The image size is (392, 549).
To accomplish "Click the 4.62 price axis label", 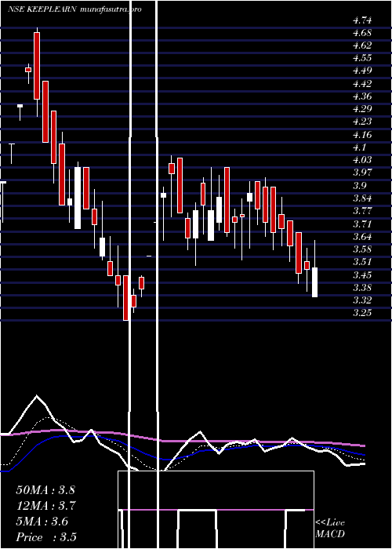I will (362, 45).
